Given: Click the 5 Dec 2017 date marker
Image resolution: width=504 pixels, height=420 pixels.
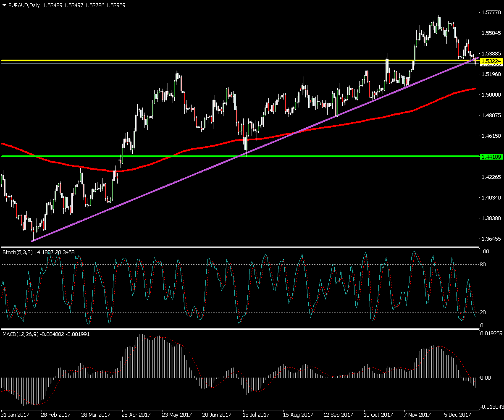Looking at the screenshot, I should [458, 414].
